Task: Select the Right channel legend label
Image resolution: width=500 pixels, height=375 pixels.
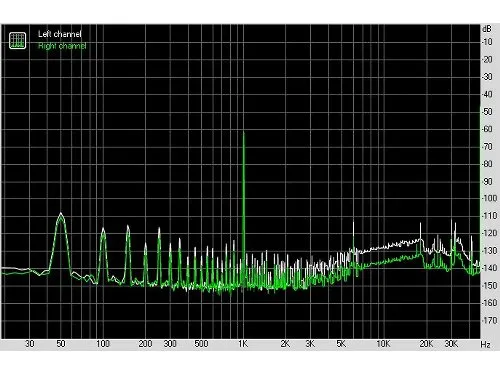Action: 62,46
